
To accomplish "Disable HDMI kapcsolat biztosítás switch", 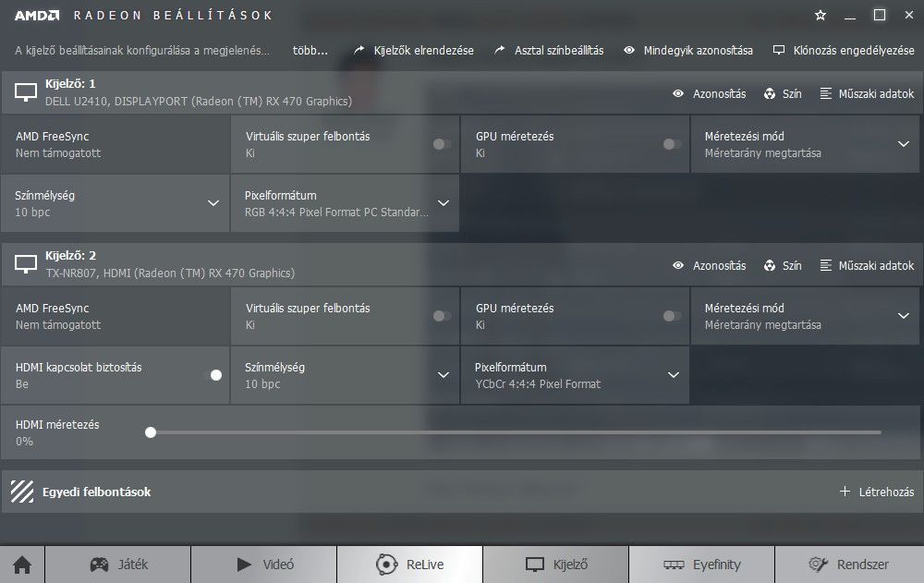I will pyautogui.click(x=213, y=375).
